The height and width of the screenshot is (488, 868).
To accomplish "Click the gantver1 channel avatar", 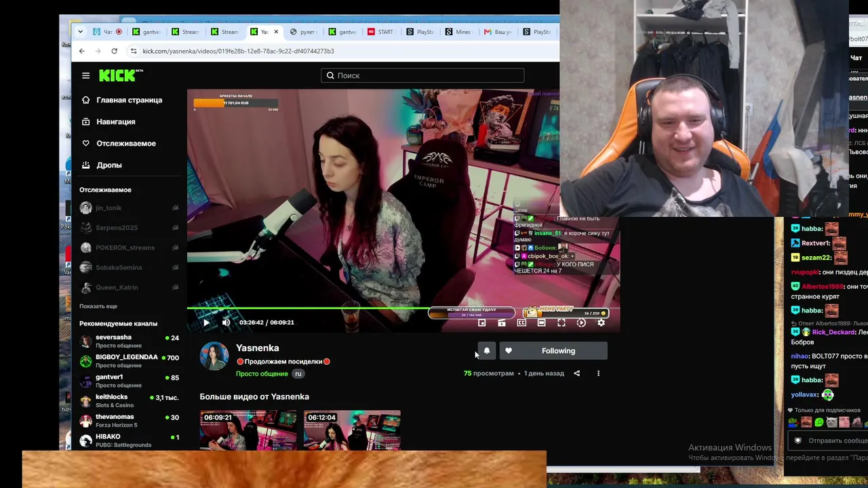I will (x=85, y=380).
